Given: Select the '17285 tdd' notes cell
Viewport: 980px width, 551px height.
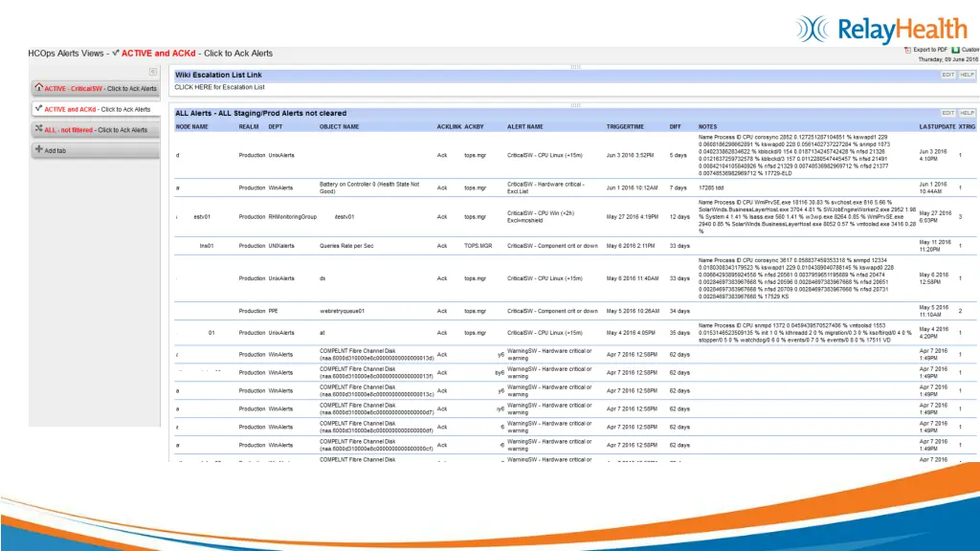Looking at the screenshot, I should 711,188.
